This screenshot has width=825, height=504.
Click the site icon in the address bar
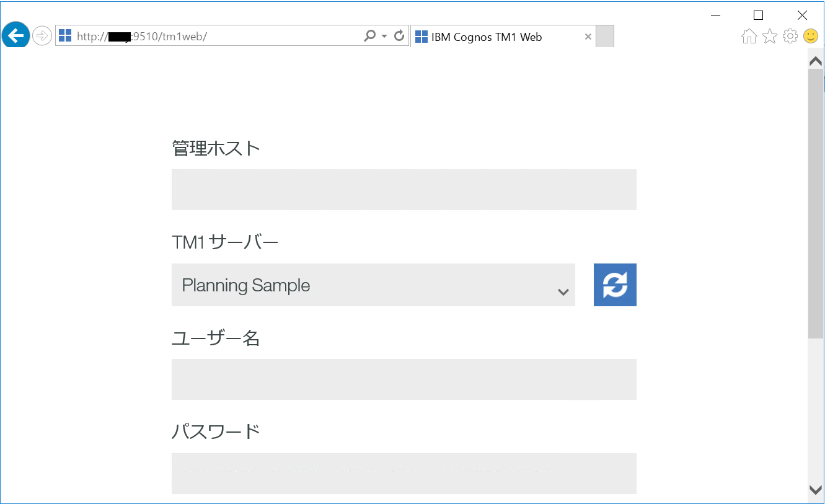point(64,36)
